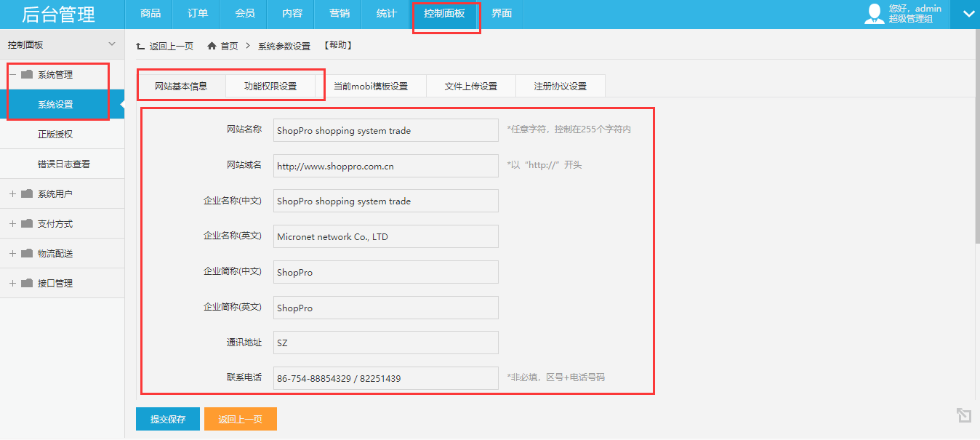Collapse the 控制面板 sidebar header chevron
Image resolution: width=980 pixels, height=440 pixels.
click(111, 44)
